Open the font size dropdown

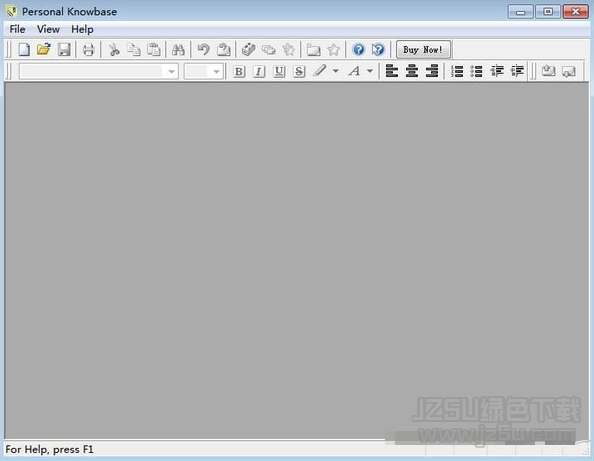tap(216, 71)
